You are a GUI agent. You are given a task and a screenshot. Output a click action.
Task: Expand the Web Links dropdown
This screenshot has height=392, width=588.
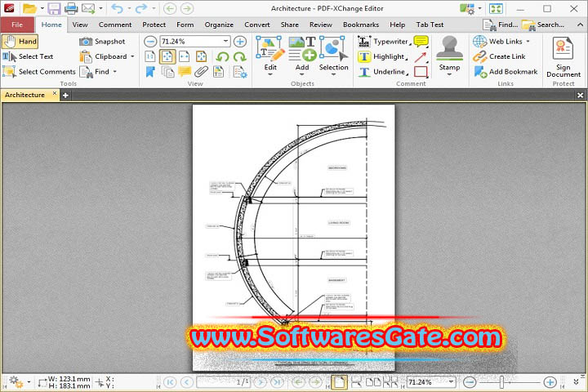tap(528, 42)
